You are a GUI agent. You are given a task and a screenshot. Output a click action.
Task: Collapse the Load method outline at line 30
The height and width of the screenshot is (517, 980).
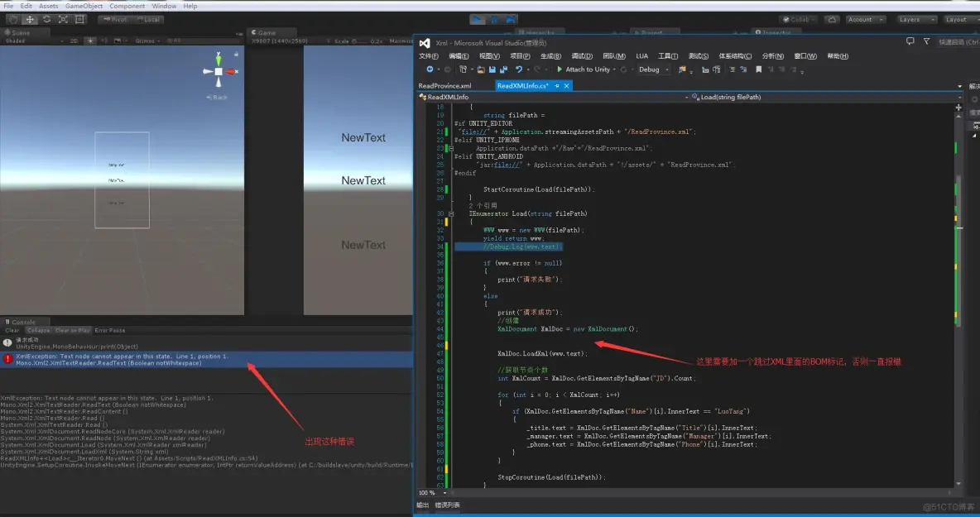[450, 213]
